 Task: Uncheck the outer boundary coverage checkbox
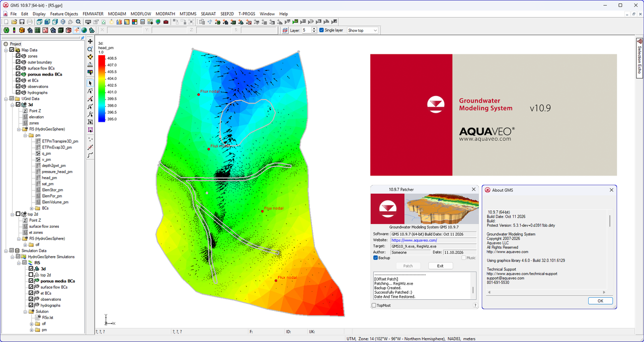pos(18,62)
